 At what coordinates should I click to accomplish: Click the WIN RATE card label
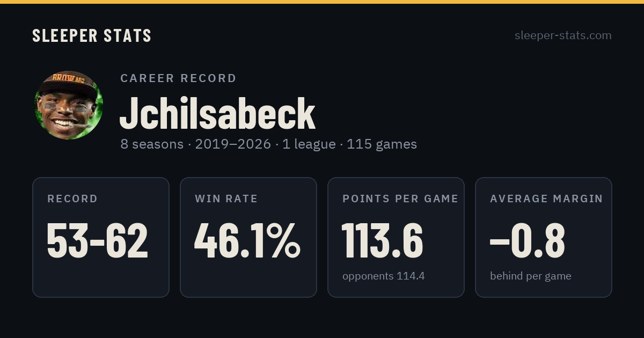tap(226, 199)
